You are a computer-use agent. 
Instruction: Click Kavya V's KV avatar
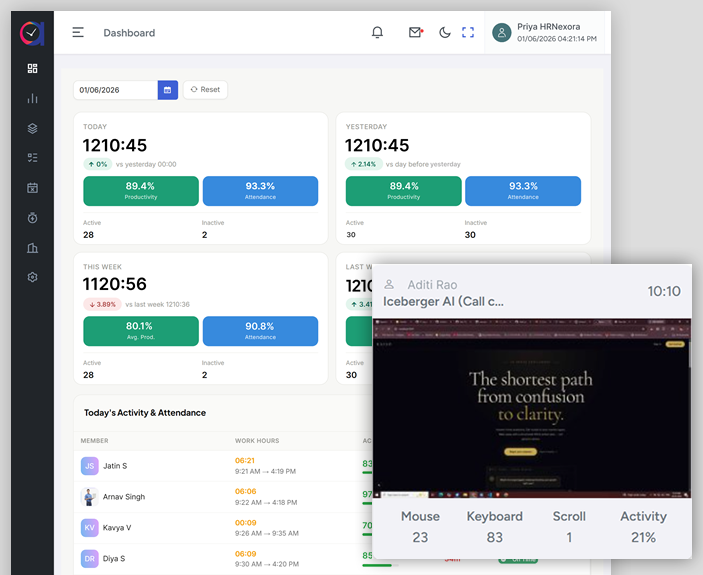[x=90, y=528]
